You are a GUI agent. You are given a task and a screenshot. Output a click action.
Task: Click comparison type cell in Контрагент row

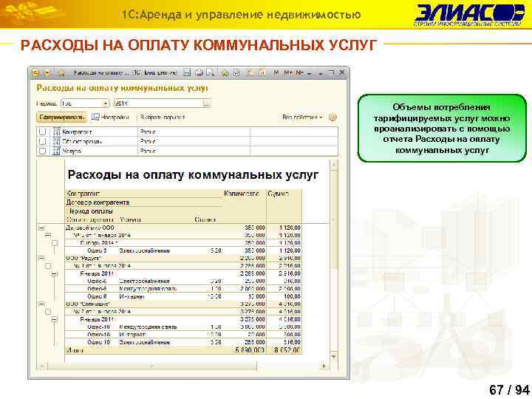pos(194,132)
